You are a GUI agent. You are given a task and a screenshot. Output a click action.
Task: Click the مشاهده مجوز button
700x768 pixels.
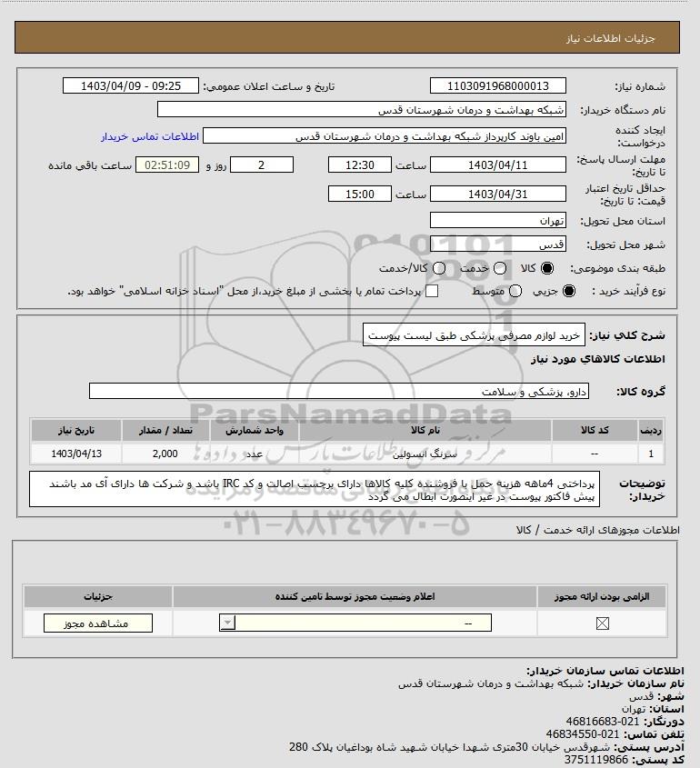coord(98,623)
